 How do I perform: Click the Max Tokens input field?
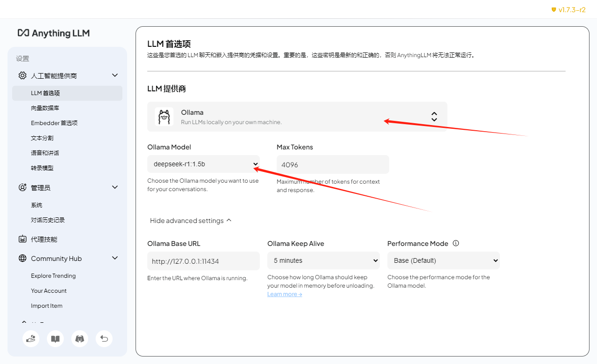pos(333,164)
